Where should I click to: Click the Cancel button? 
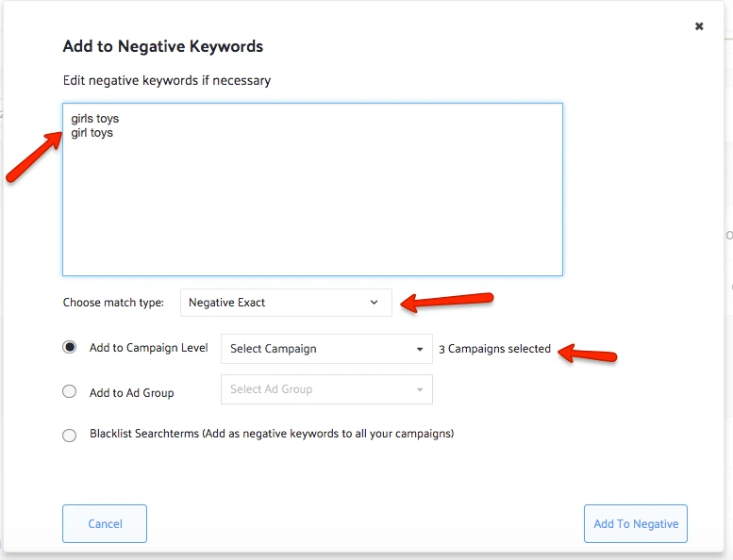[105, 523]
